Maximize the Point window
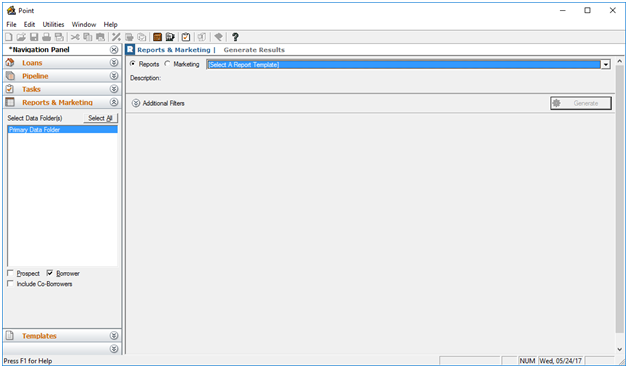This screenshot has height=368, width=628. 587,10
